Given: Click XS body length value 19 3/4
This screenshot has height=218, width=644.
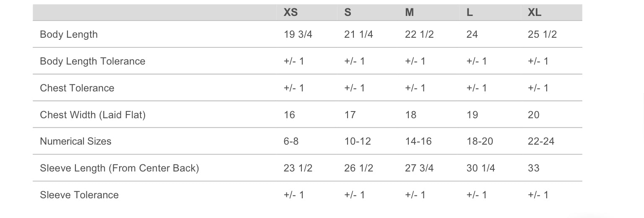Looking at the screenshot, I should pos(298,34).
